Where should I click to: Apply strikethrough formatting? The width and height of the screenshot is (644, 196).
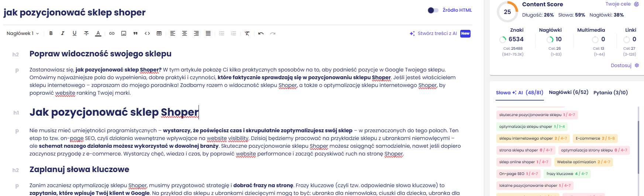tap(86, 34)
